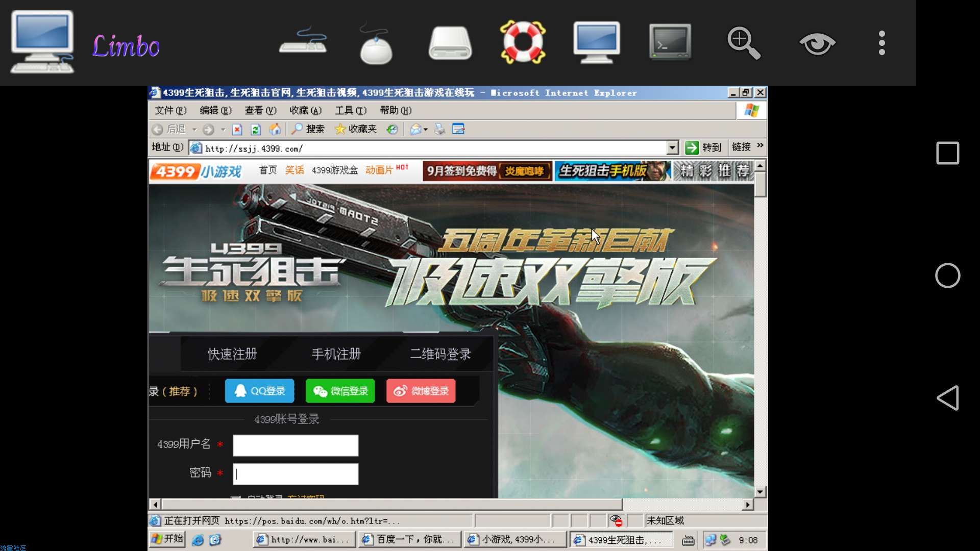Click vertical scrollbar down arrow
980x551 pixels.
point(761,492)
